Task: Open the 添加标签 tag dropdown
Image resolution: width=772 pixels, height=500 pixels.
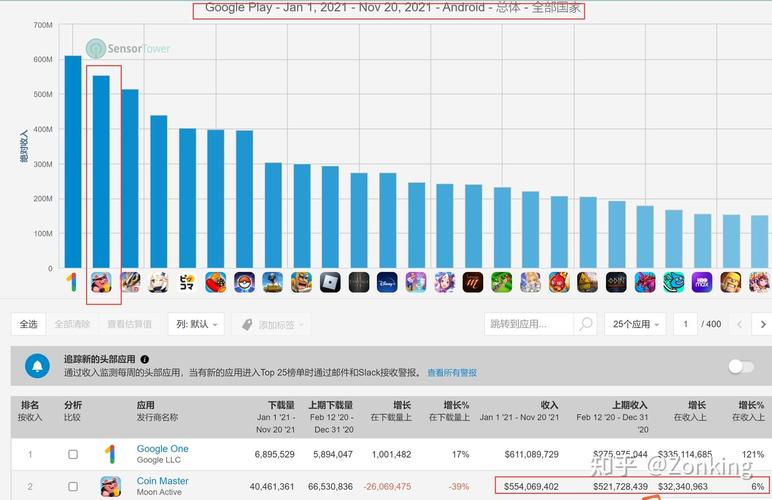Action: 271,324
